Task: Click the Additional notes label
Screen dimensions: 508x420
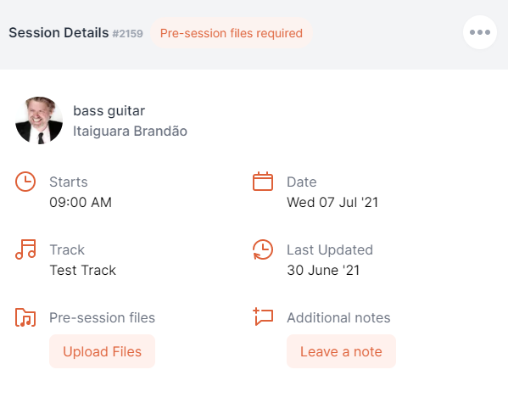Action: 338,317
